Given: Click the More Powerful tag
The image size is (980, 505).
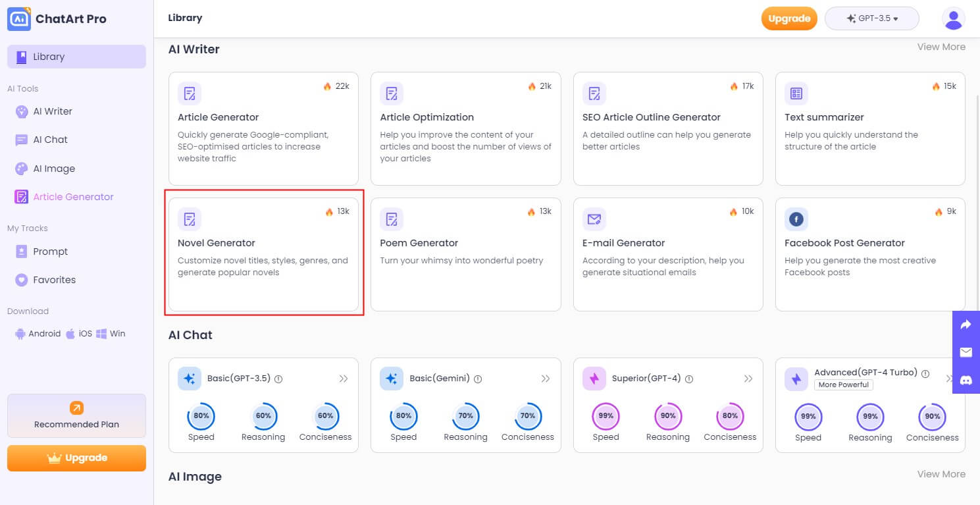Looking at the screenshot, I should pos(843,385).
